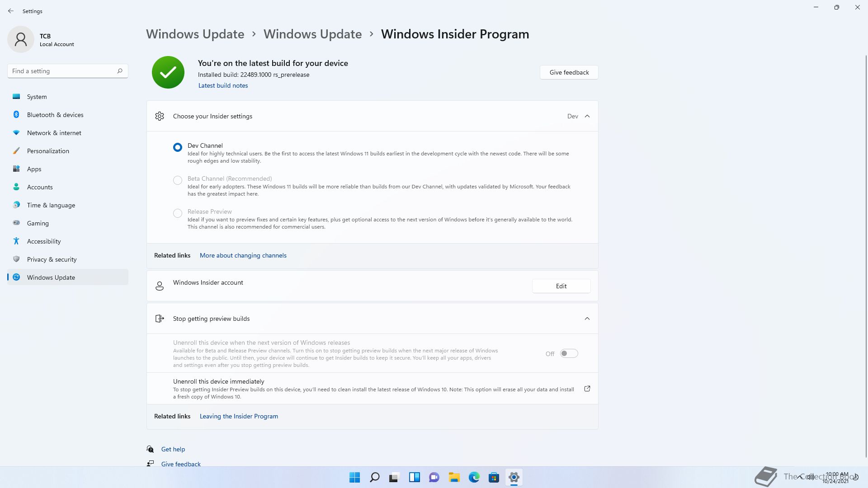
Task: Open Time & language settings label
Action: click(x=51, y=205)
